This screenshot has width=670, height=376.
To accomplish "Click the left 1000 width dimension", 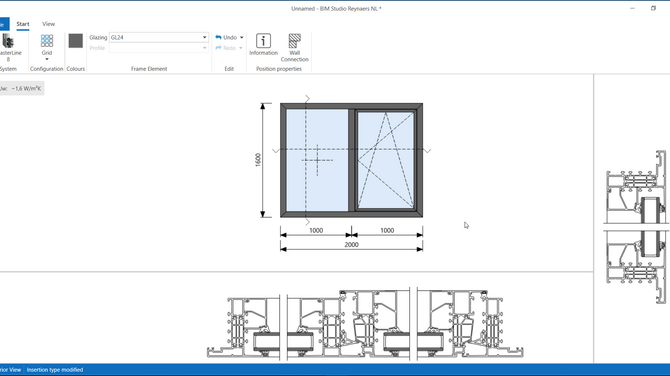I will (316, 231).
